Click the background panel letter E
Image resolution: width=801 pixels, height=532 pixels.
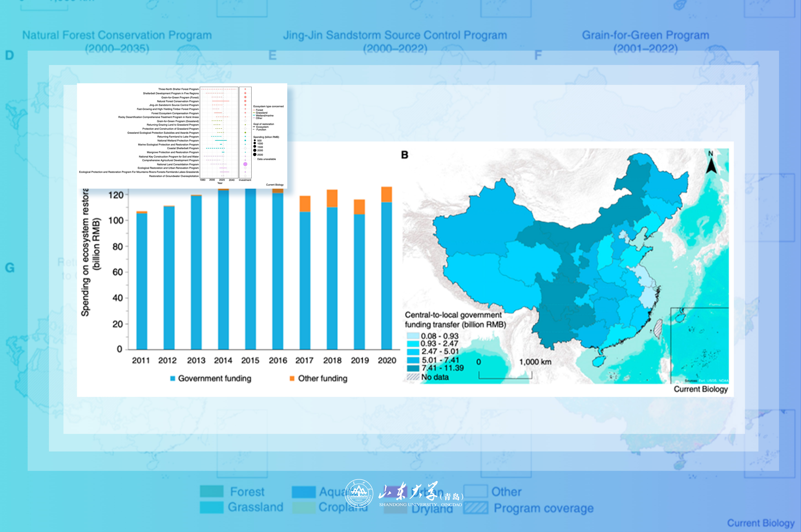[x=272, y=55]
